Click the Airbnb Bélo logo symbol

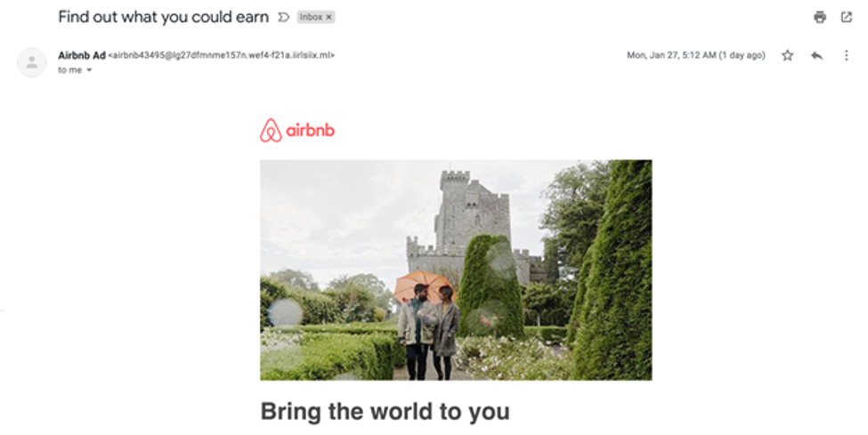[271, 131]
